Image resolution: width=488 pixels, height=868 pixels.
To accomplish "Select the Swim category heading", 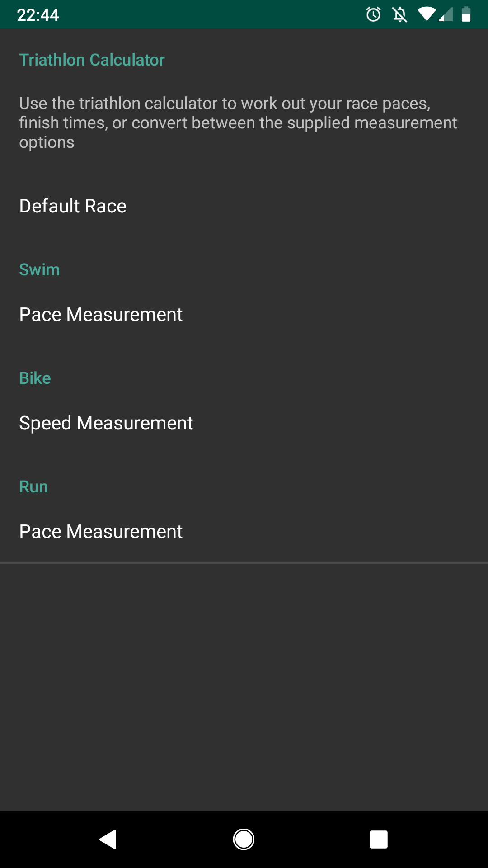I will pos(39,269).
